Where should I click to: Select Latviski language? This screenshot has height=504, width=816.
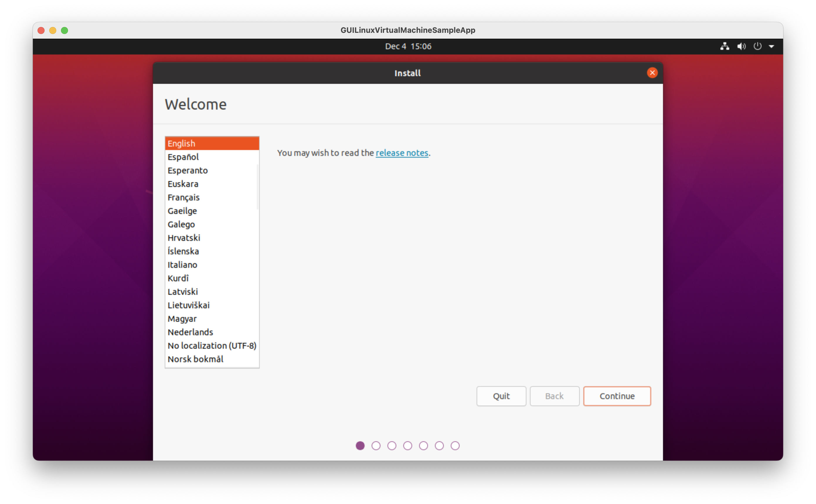(212, 292)
